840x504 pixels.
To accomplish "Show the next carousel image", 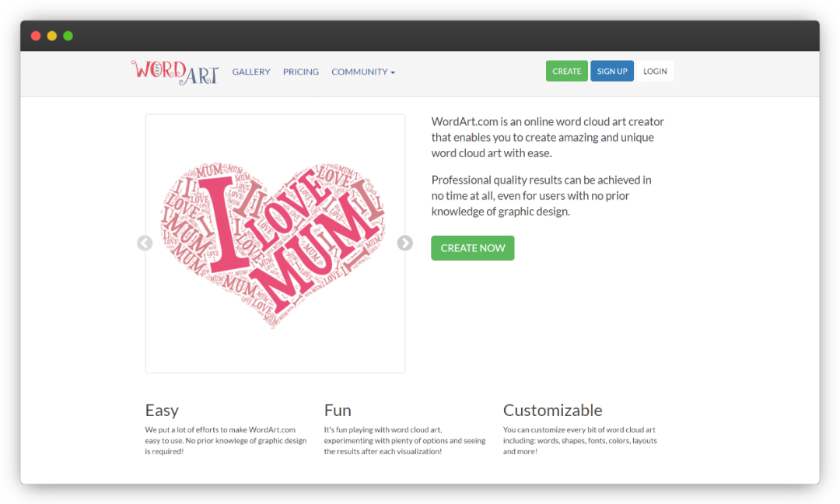I will 405,243.
